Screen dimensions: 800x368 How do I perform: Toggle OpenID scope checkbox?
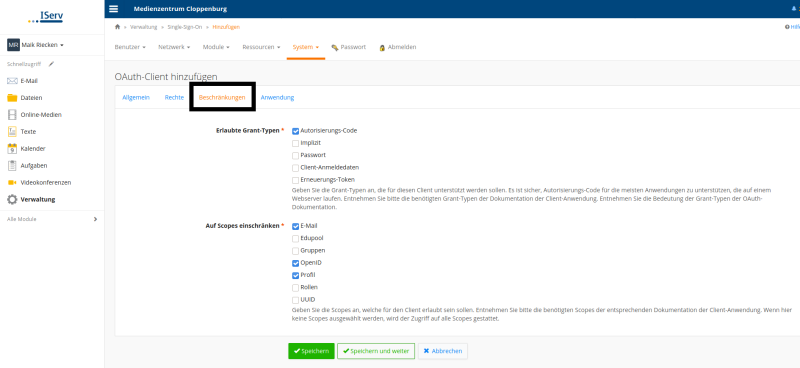tap(295, 263)
